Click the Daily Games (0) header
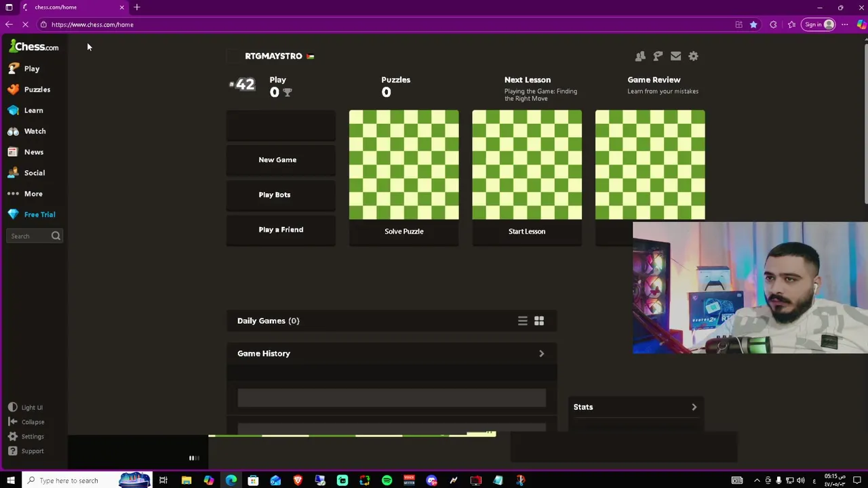This screenshot has width=868, height=488. click(269, 321)
